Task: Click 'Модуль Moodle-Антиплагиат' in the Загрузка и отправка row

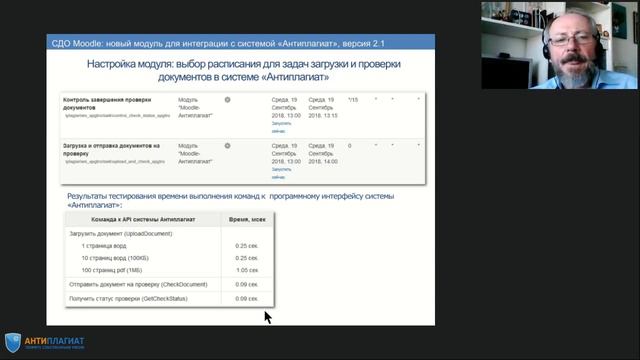Action: (195, 153)
